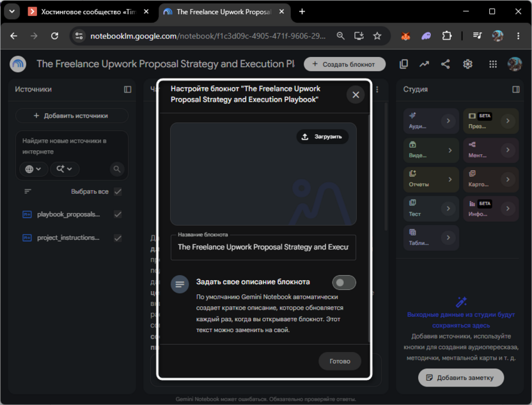Click the video overview icon
532x405 pixels.
tap(412, 145)
